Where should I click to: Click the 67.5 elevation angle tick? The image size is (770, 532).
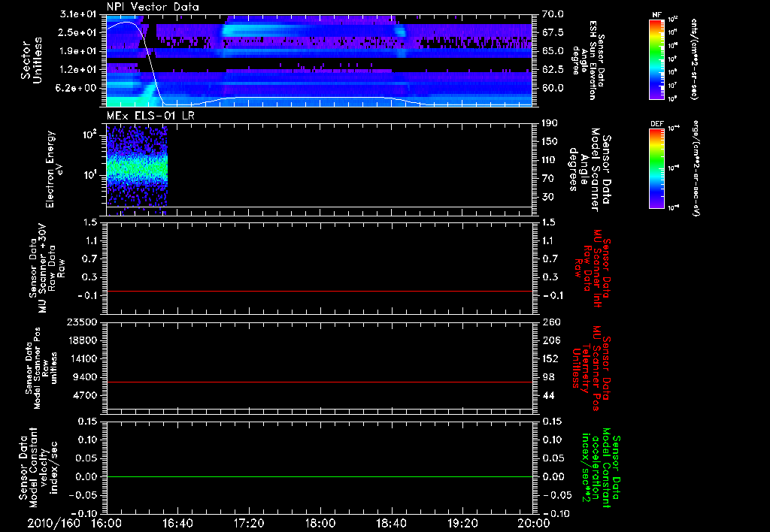[x=553, y=33]
